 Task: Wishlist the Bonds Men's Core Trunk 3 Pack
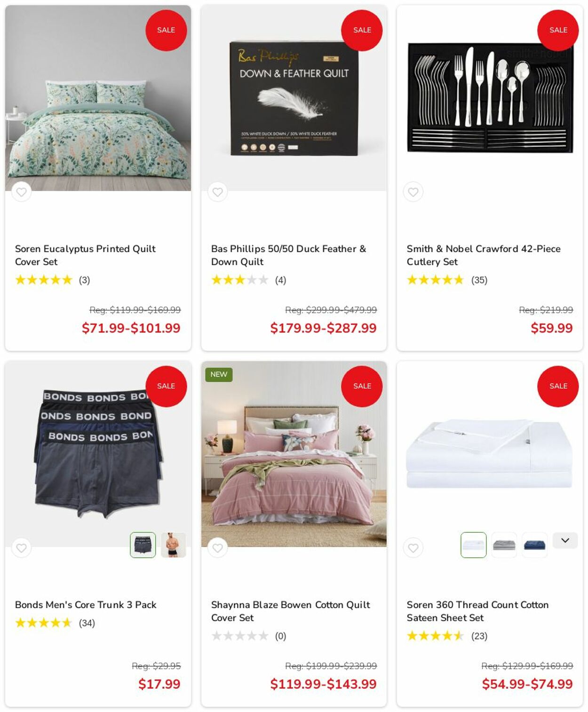click(21, 548)
